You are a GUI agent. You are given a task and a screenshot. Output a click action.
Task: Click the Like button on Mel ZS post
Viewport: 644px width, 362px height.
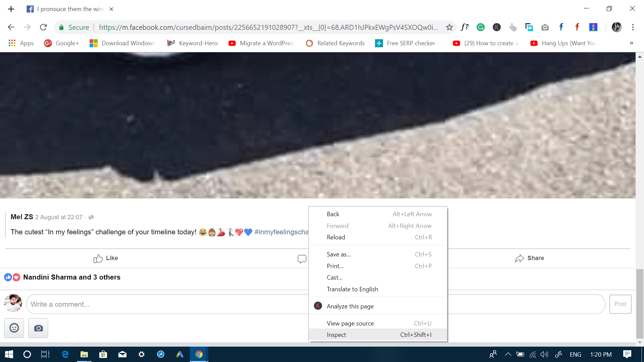pyautogui.click(x=106, y=258)
